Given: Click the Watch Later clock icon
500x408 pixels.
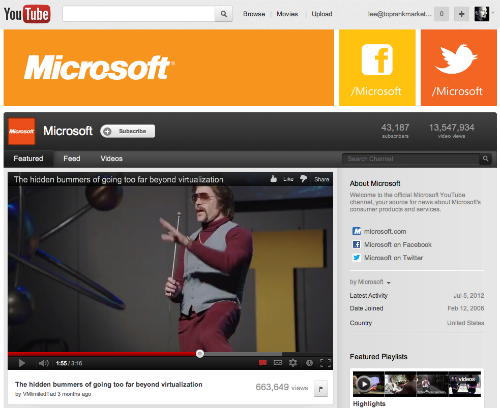Looking at the screenshot, I should point(309,363).
